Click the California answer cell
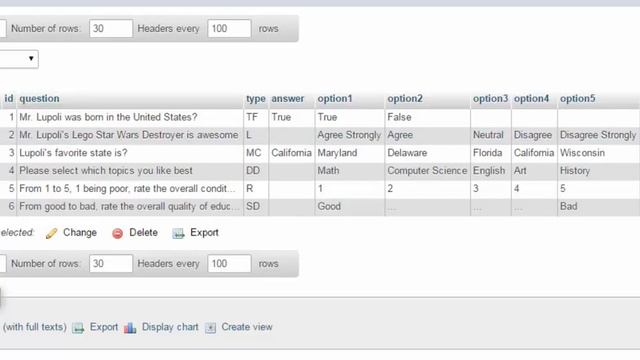This screenshot has height=360, width=640. point(291,153)
